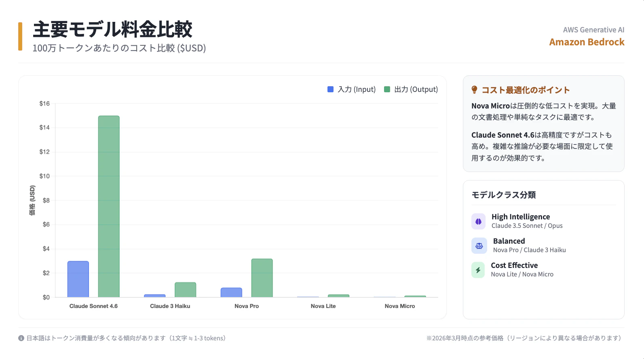The height and width of the screenshot is (359, 644).
Task: Click the $8 y-axis tick label
Action: coord(46,200)
